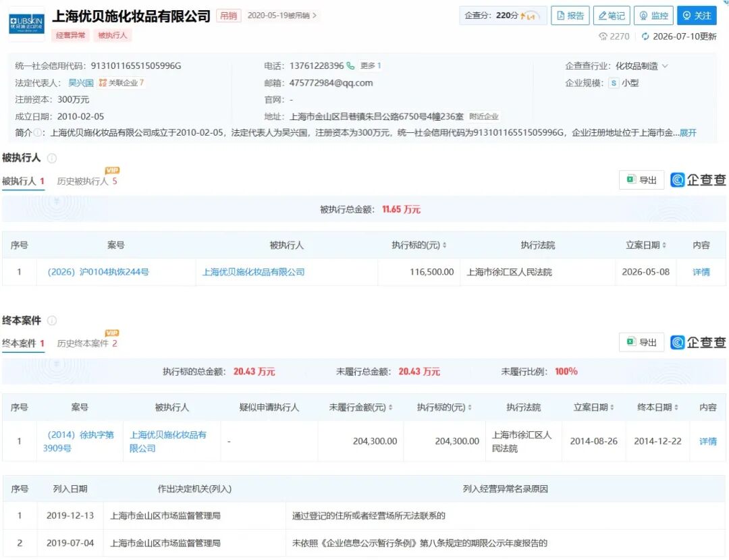Viewport: 729px width, 560px height.
Task: Click the 企查分 score gauge icon
Action: 530,16
